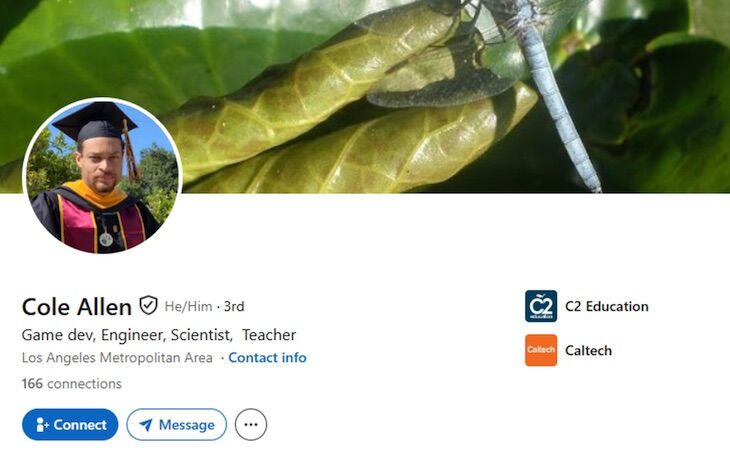
Task: Click the three-dot More actions button
Action: (x=251, y=424)
